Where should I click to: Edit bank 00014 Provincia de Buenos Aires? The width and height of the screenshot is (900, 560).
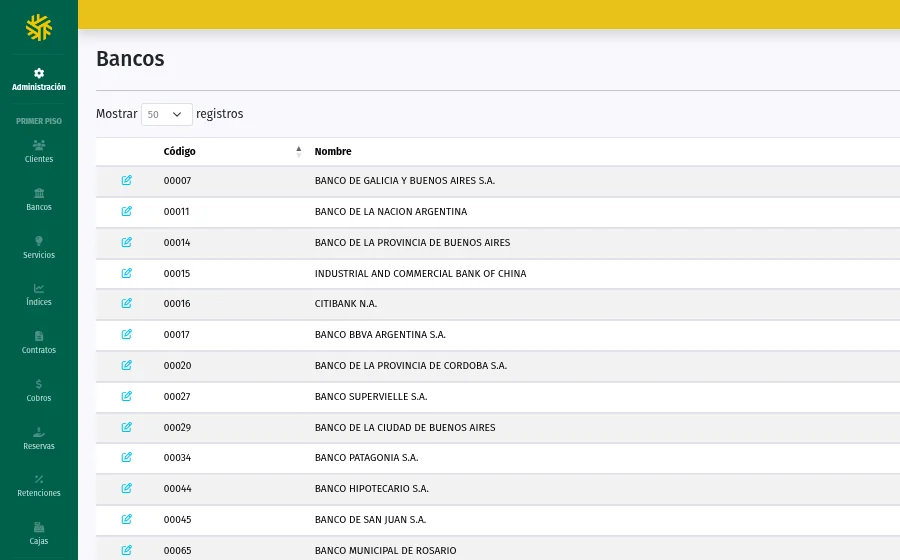(x=127, y=242)
